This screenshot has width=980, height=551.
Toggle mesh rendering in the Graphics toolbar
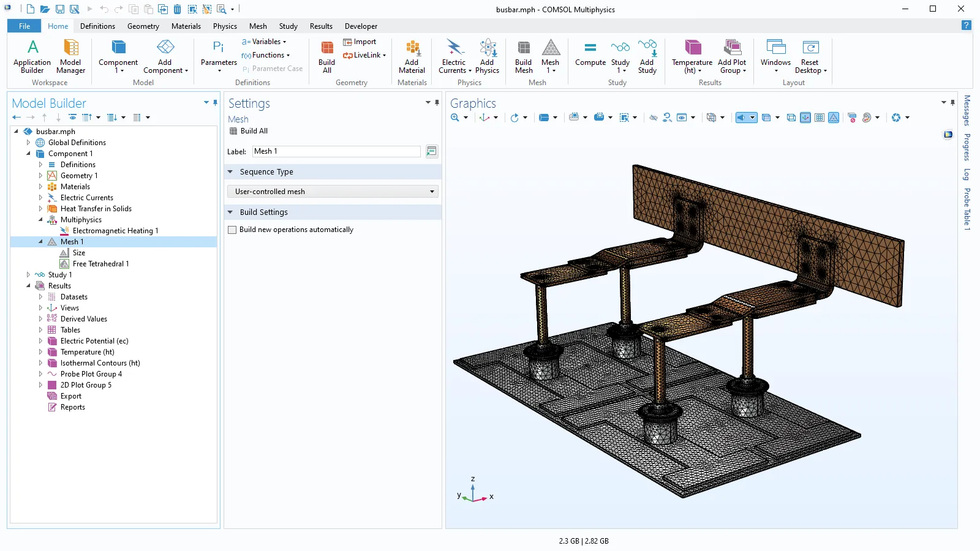coord(834,118)
